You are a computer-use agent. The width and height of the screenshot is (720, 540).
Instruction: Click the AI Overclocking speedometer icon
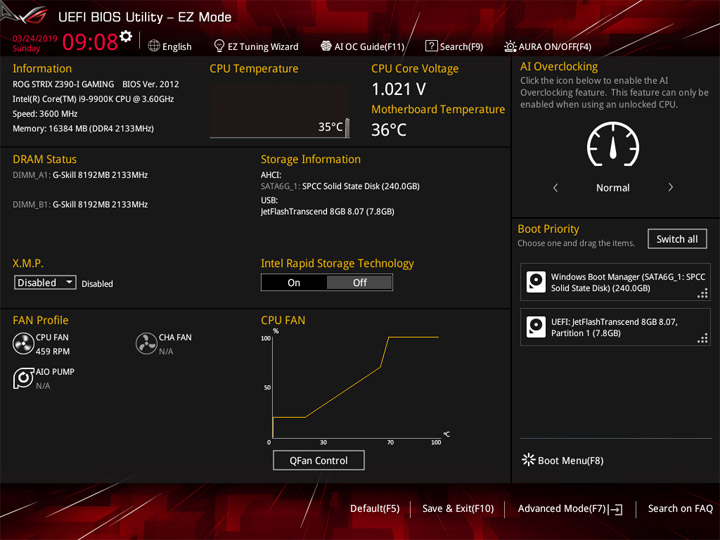click(x=613, y=145)
